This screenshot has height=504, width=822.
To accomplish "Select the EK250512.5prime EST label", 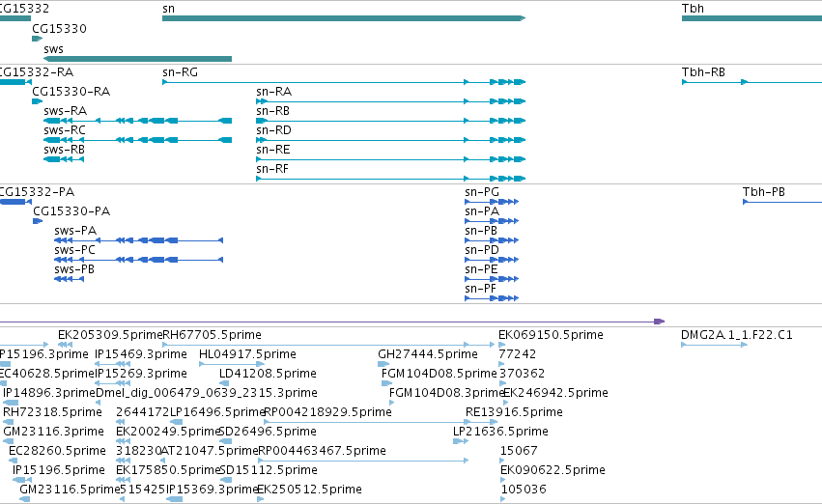I will [309, 490].
